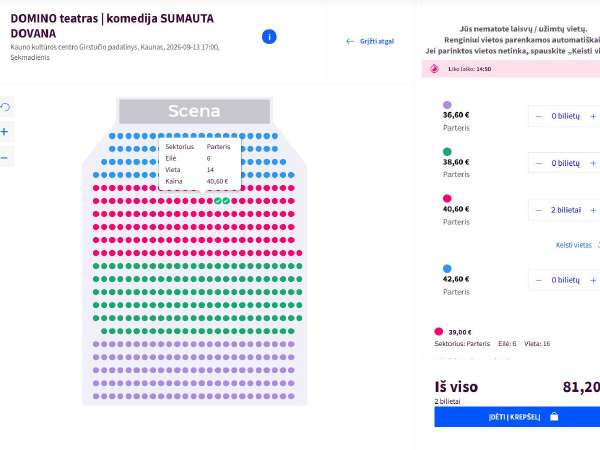Remove one 40,60 € ticket
Screen dimensions: 600x450
pyautogui.click(x=539, y=210)
